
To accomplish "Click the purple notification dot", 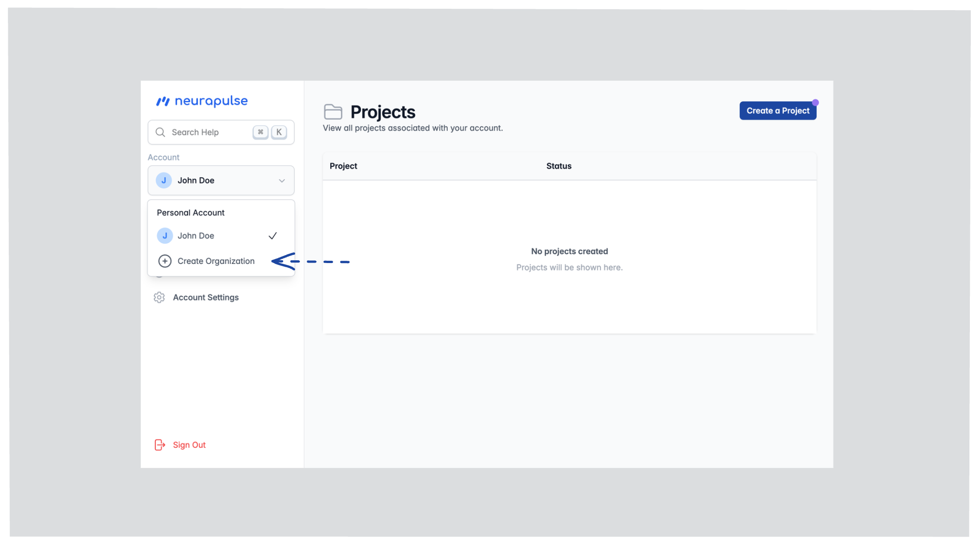I will click(x=815, y=102).
